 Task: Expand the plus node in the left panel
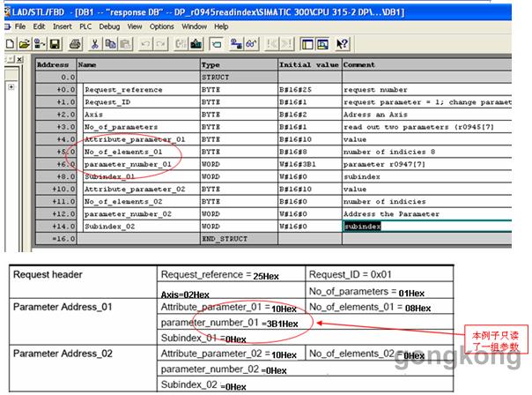click(11, 87)
